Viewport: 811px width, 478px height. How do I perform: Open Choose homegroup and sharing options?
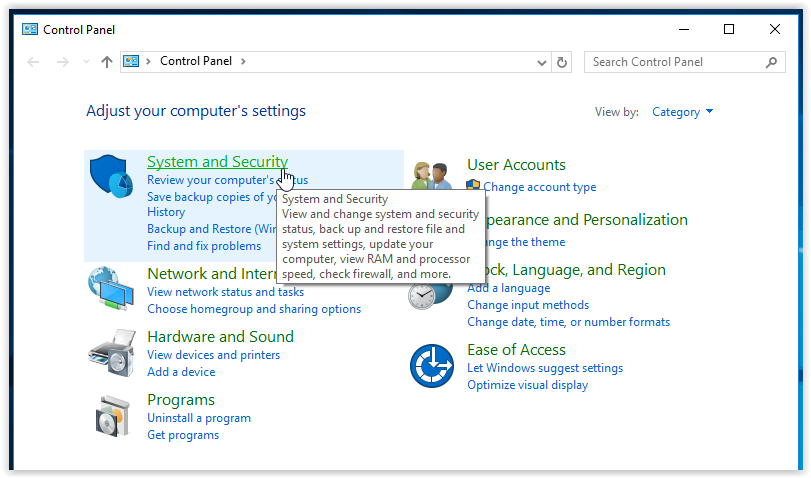point(254,309)
